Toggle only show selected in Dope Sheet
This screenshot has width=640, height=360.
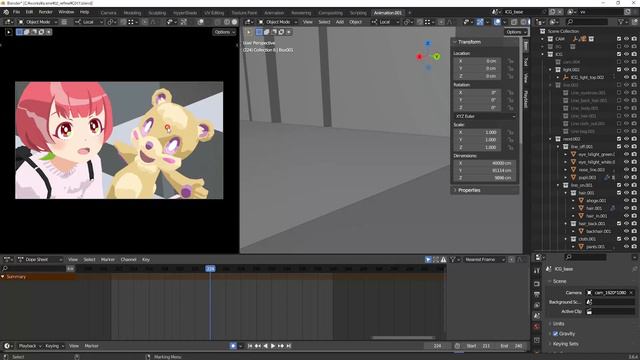[x=428, y=260]
